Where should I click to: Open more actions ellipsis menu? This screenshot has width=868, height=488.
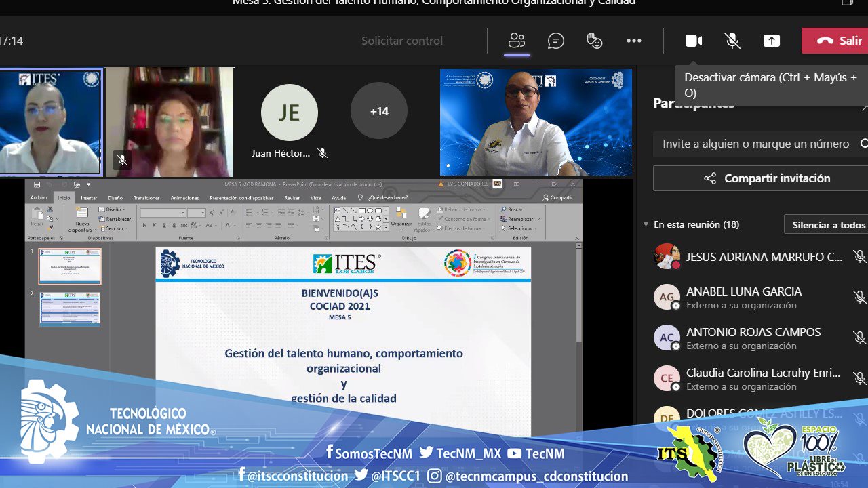634,41
